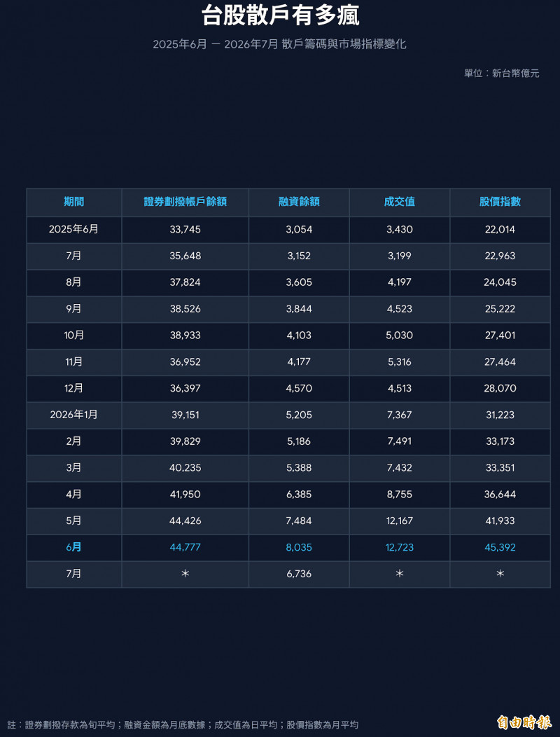Screen dimensions: 560x737
Task: Click the 45,392 stock index cell
Action: pos(500,548)
